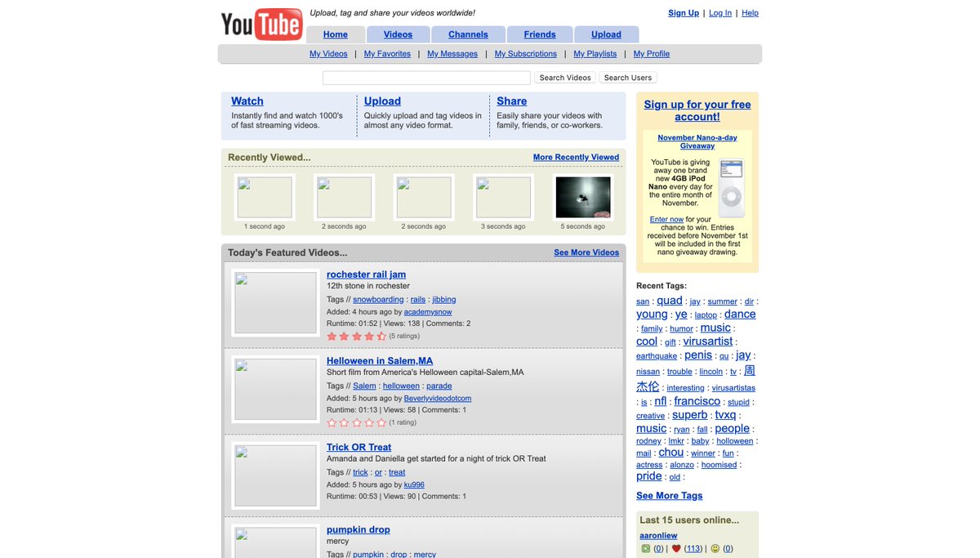Open the Trick OR Treat video thumbnail
The image size is (980, 558).
click(x=276, y=475)
